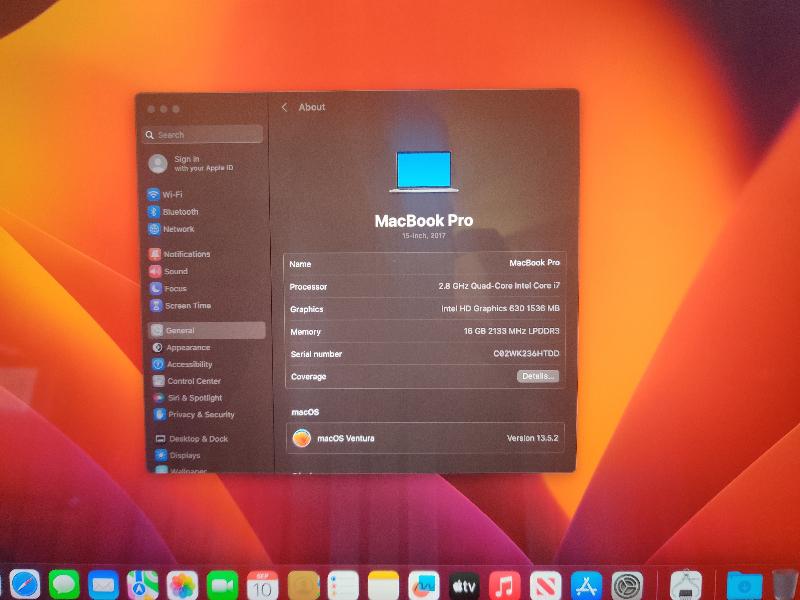Select General in the sidebar
Screen dimensions: 800x600
207,331
